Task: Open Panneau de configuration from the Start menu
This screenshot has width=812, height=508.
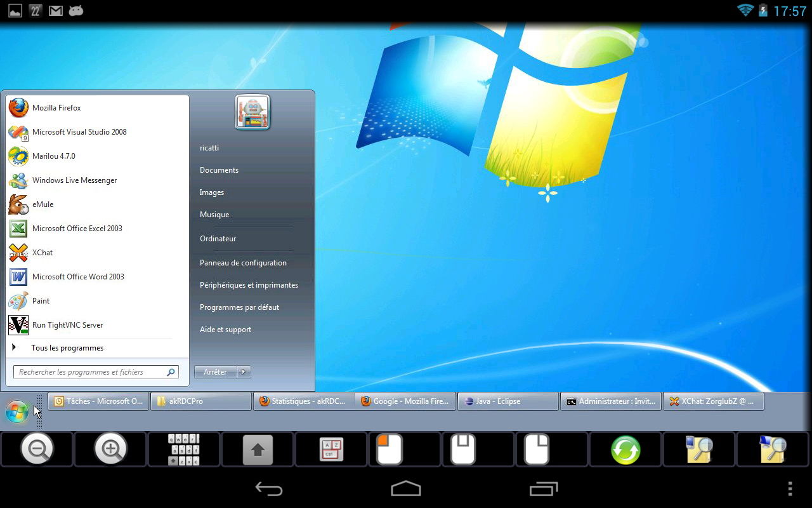Action: click(x=243, y=262)
